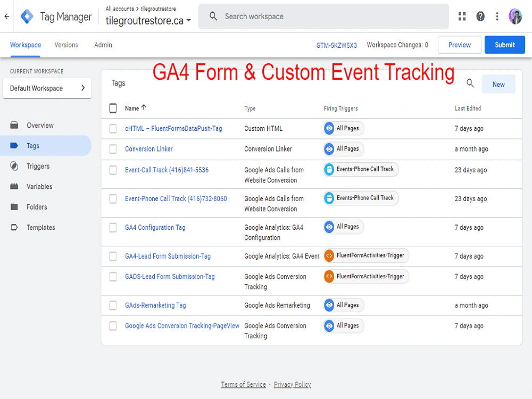
Task: Click All Pages trigger icon for Conversion Linker
Action: tap(329, 148)
